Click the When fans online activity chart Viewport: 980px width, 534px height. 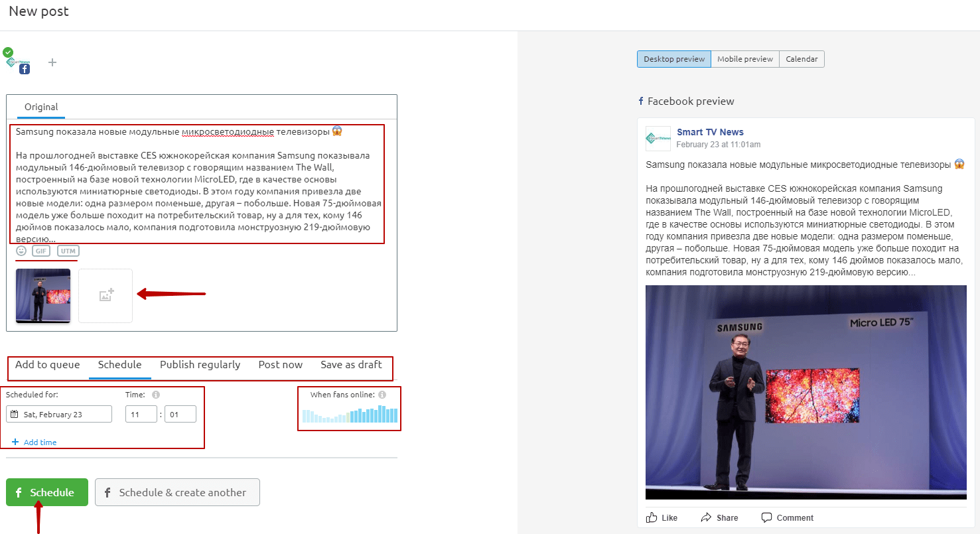point(350,414)
